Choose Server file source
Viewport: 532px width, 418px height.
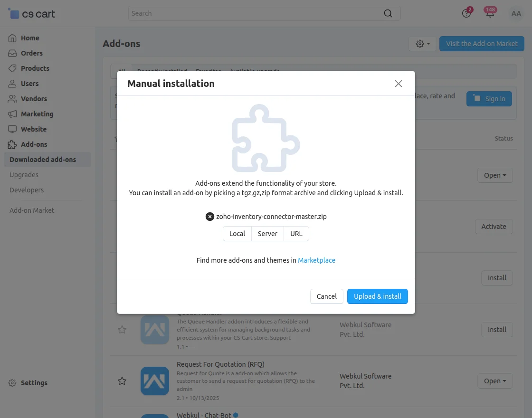267,234
